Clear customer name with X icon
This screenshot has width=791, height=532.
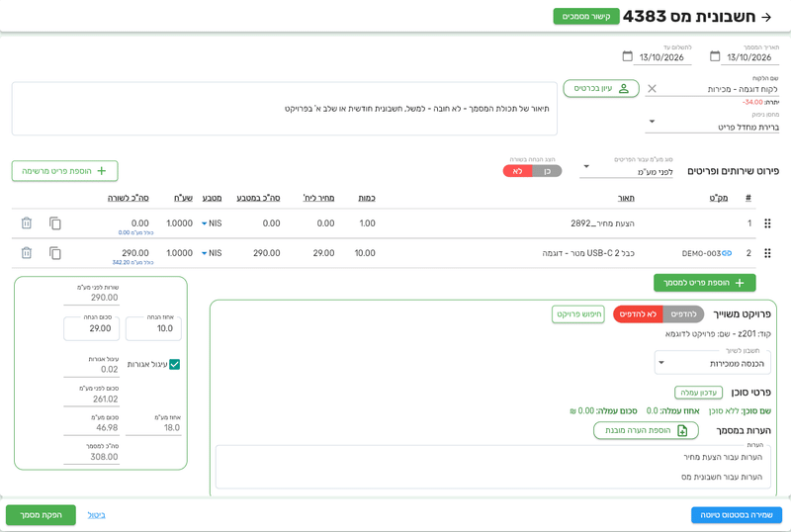pos(652,89)
